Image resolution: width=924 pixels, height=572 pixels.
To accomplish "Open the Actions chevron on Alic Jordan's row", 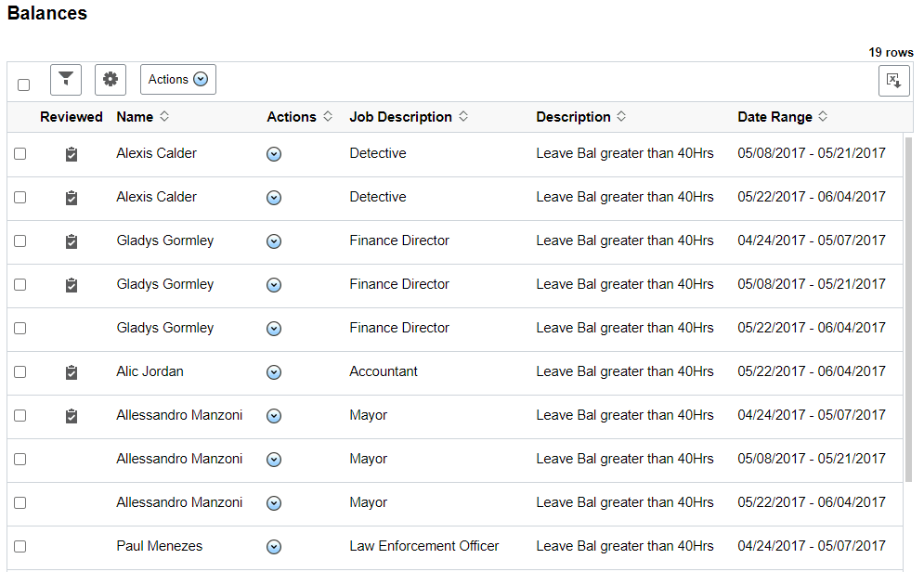I will (x=274, y=371).
